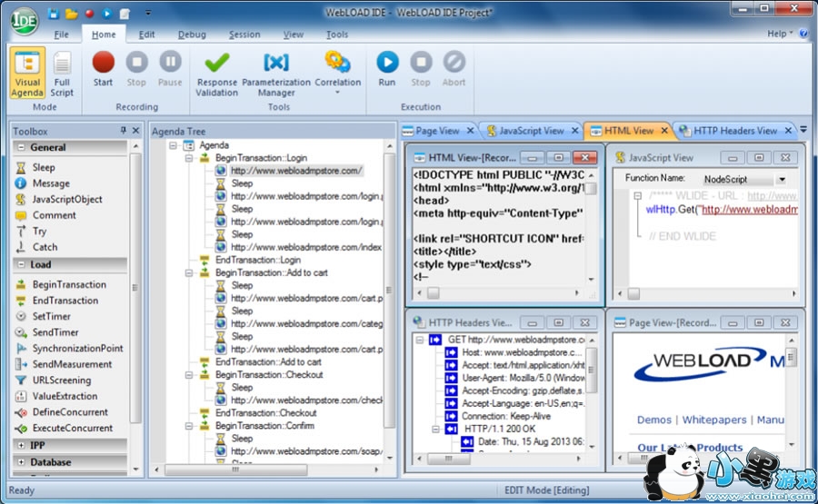
Task: Click the Demos link in Page View
Action: point(653,420)
